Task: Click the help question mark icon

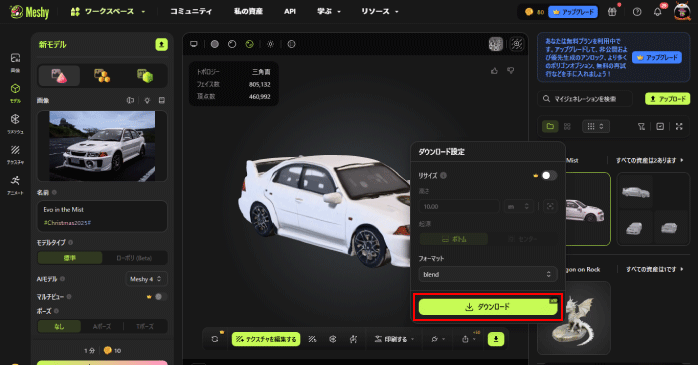Action: (637, 12)
